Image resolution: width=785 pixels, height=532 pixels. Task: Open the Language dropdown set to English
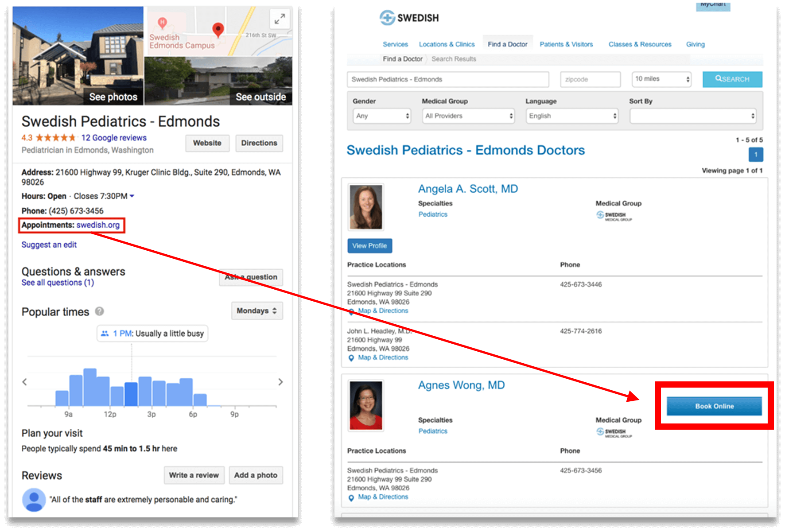pos(572,116)
